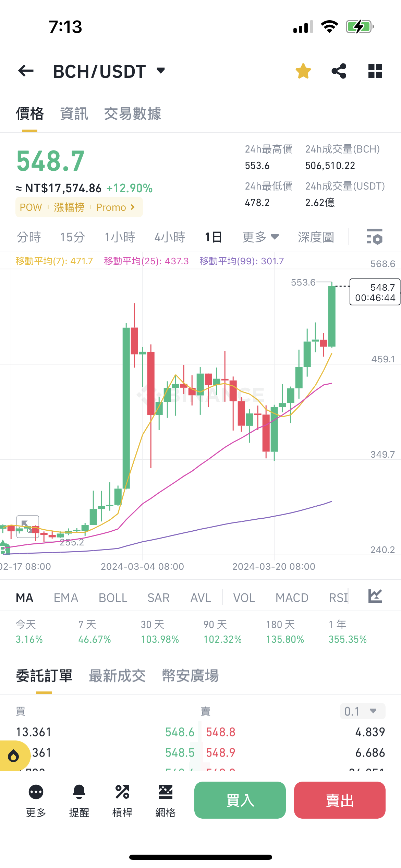Expand chart to fullscreen icon
The width and height of the screenshot is (401, 868).
[x=28, y=527]
